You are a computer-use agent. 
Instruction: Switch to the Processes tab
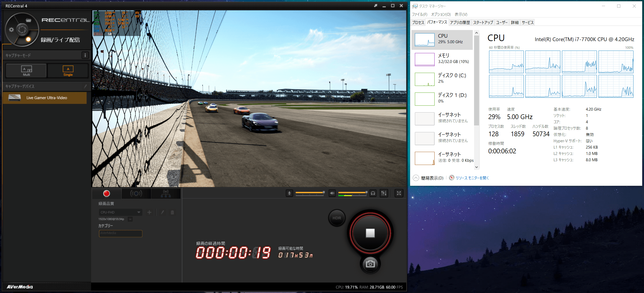click(x=418, y=23)
